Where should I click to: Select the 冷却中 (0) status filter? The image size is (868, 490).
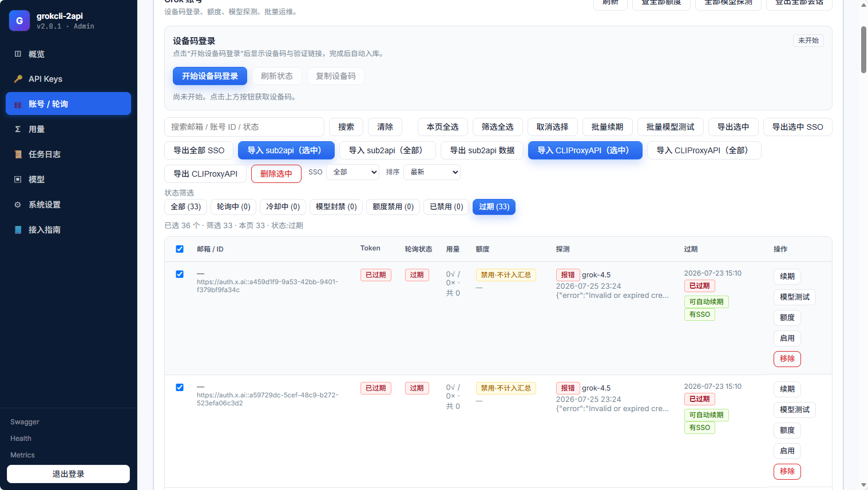[283, 206]
